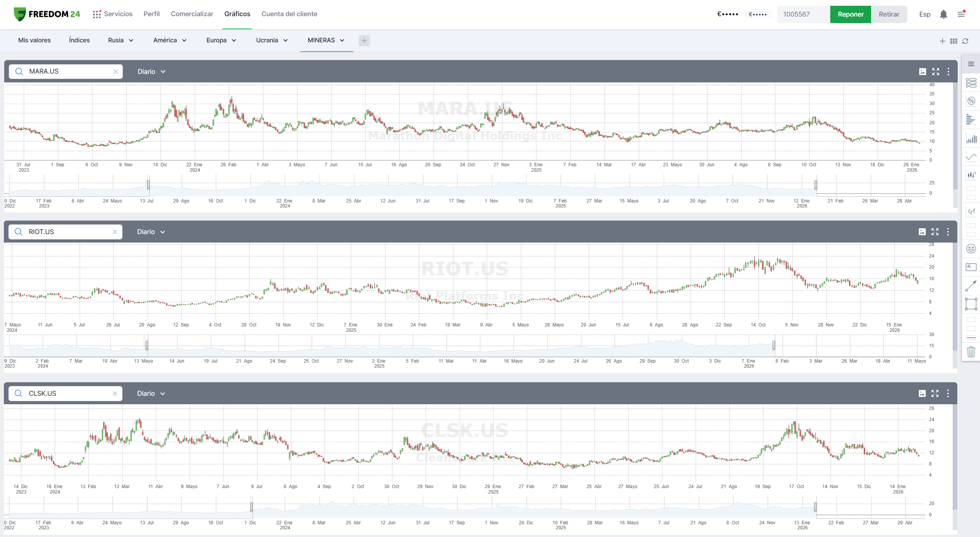Switch to grid layout view icon

[x=954, y=41]
